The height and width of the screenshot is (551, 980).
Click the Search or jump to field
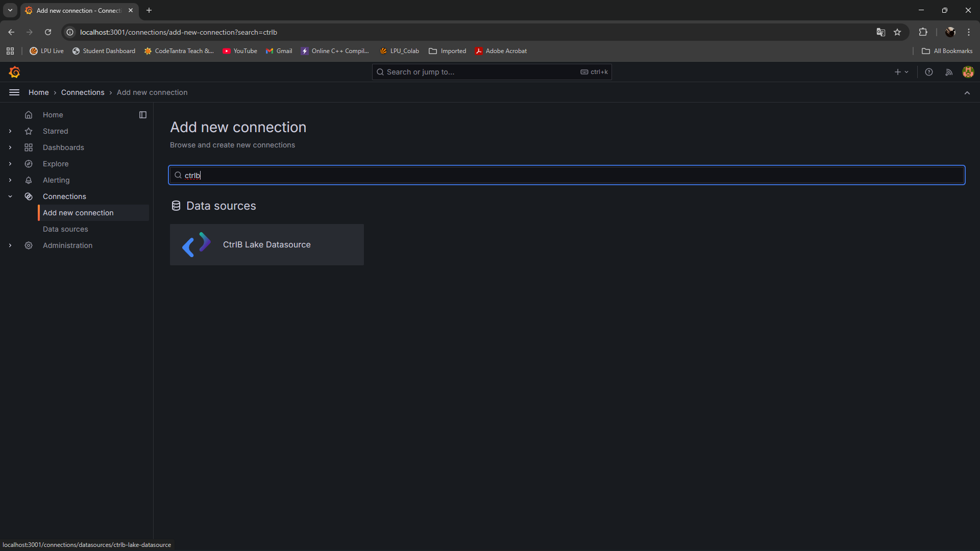pos(480,72)
